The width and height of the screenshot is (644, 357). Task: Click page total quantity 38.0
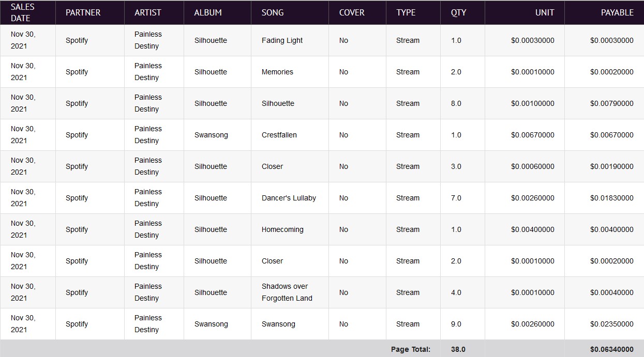click(x=458, y=349)
